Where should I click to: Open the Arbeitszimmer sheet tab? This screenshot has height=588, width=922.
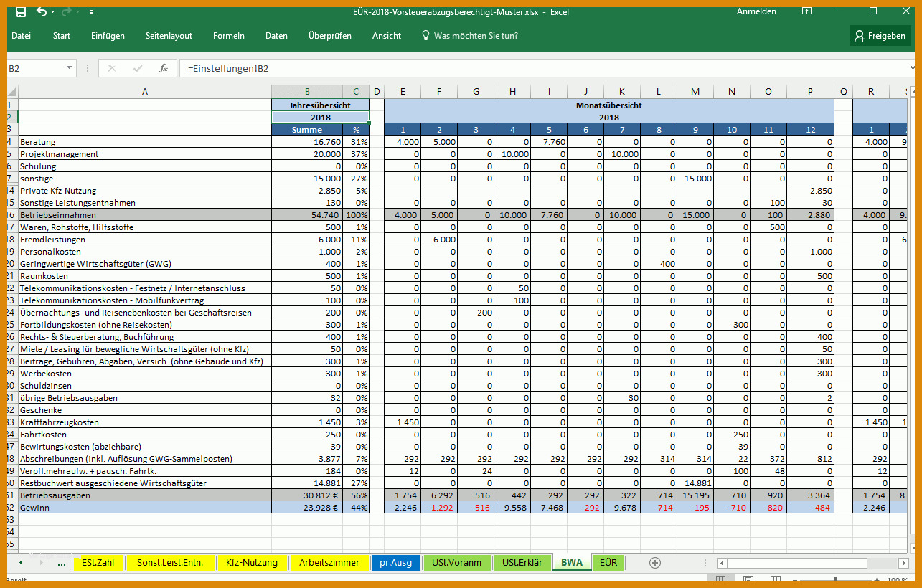pyautogui.click(x=329, y=563)
